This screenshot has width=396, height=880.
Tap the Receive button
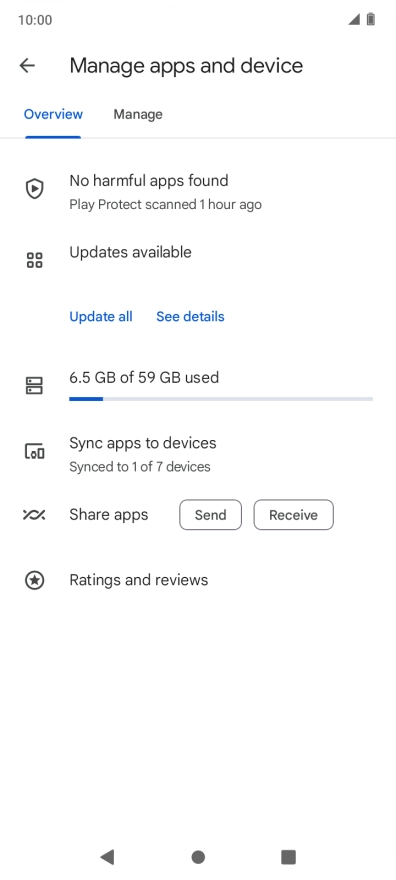(x=293, y=515)
